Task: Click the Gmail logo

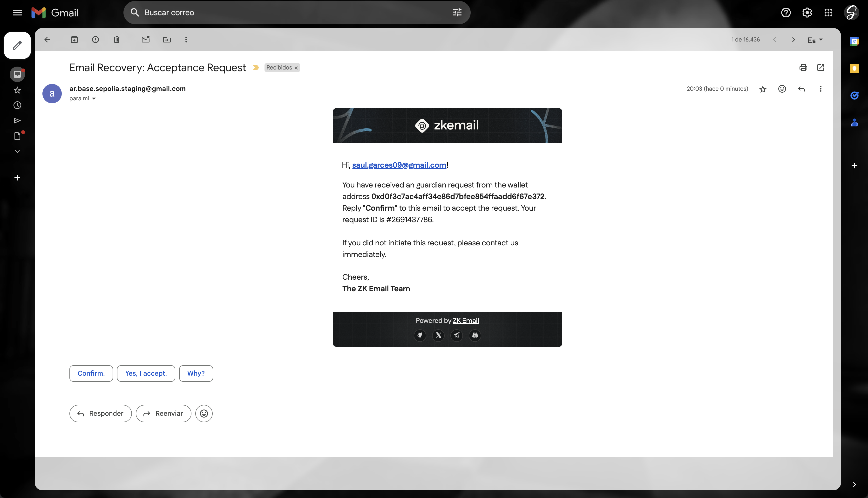Action: point(55,13)
